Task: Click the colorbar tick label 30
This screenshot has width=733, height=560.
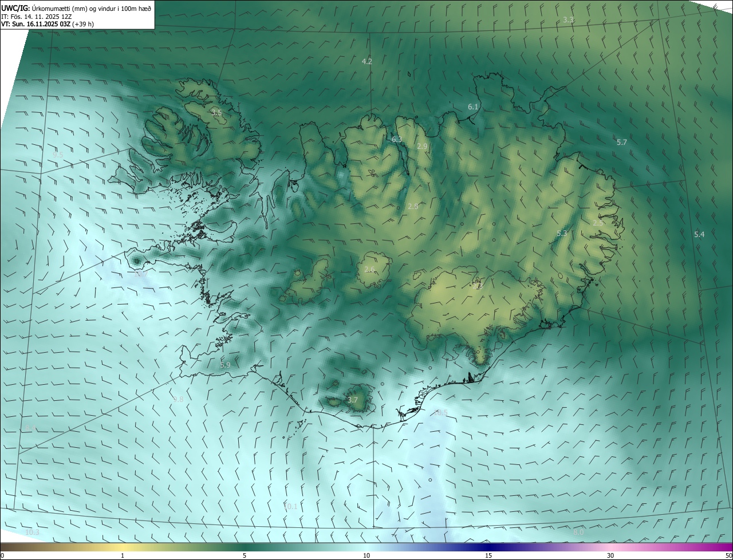Action: pos(610,555)
